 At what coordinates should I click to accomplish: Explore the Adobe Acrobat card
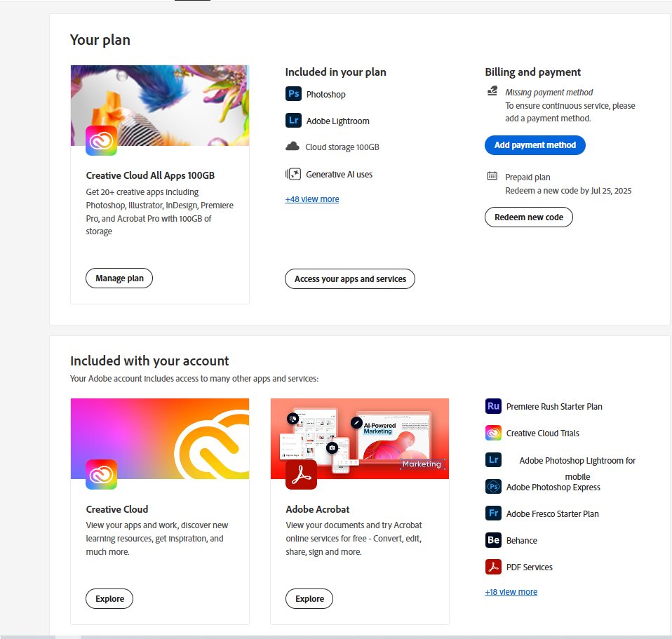coord(309,599)
